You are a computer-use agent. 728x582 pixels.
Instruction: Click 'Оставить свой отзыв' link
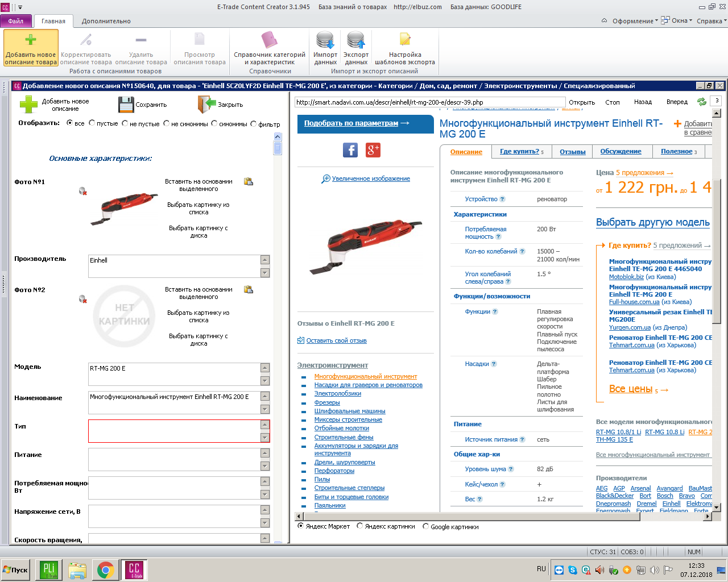pyautogui.click(x=336, y=341)
